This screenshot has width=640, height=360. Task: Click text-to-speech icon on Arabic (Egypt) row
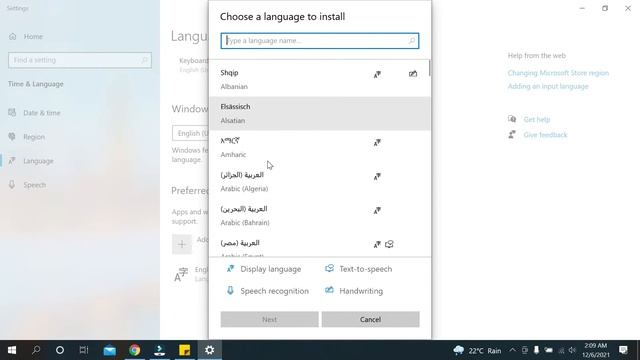tap(389, 244)
